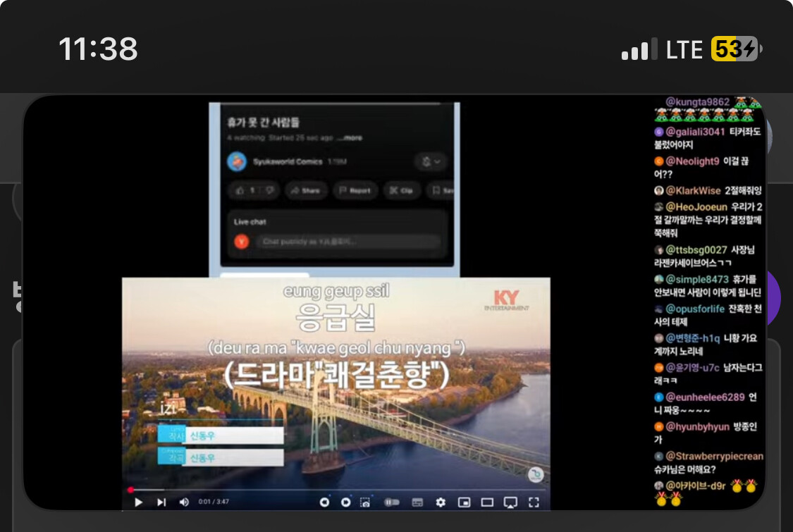Click the LTE network indicator
Viewport: 793px width, 532px height.
tap(684, 49)
